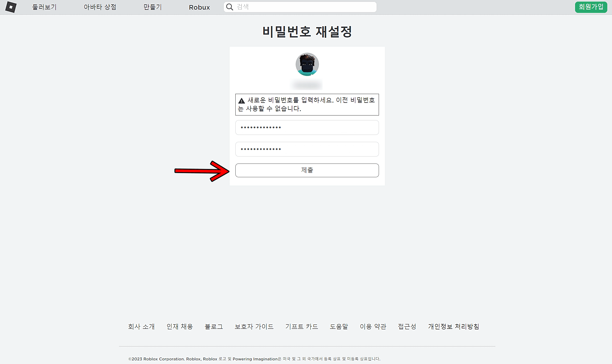Click the 보호자 가이드 parents guide link
612x364 pixels.
tap(254, 326)
